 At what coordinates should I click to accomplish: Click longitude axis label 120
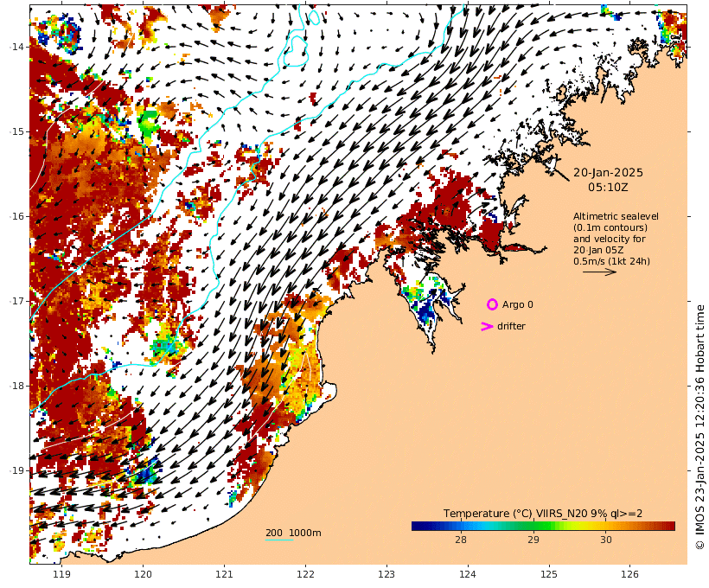point(143,574)
